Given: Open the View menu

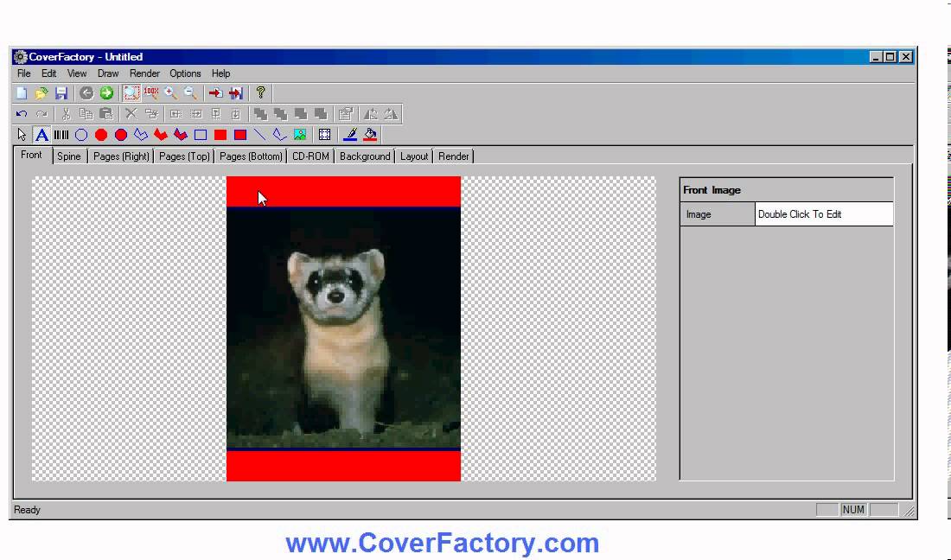Looking at the screenshot, I should click(x=76, y=73).
